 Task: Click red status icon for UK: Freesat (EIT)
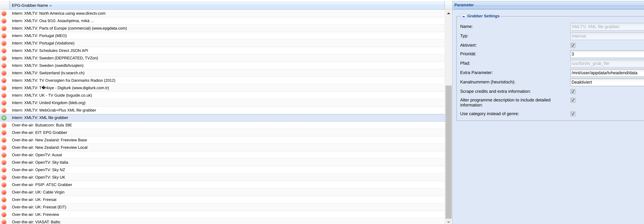4,207
